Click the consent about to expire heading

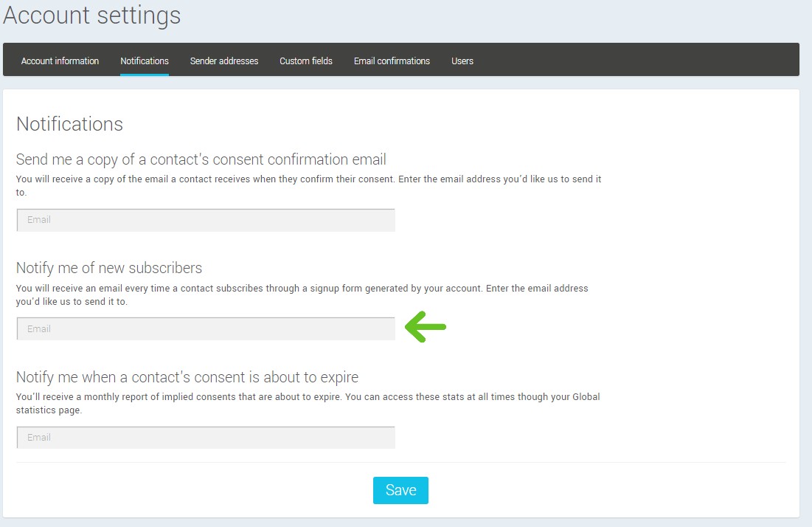click(187, 377)
